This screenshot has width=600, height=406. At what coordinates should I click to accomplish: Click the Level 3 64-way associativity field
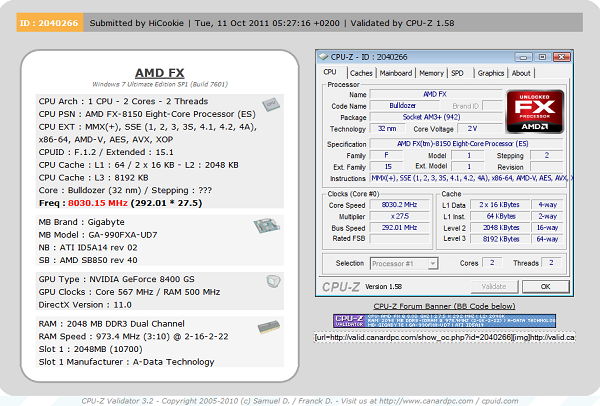point(547,239)
